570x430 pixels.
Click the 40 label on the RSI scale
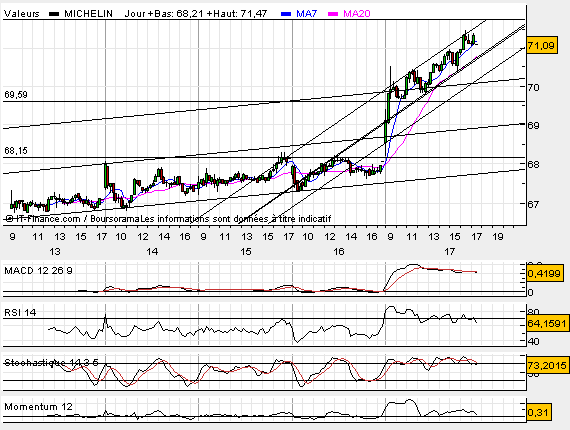(x=534, y=342)
